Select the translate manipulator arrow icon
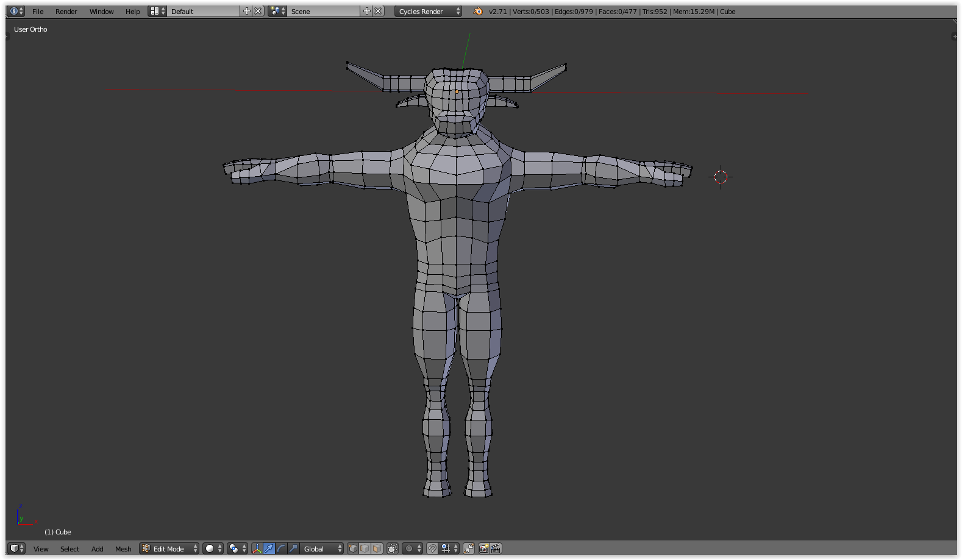Image resolution: width=962 pixels, height=560 pixels. click(x=269, y=548)
